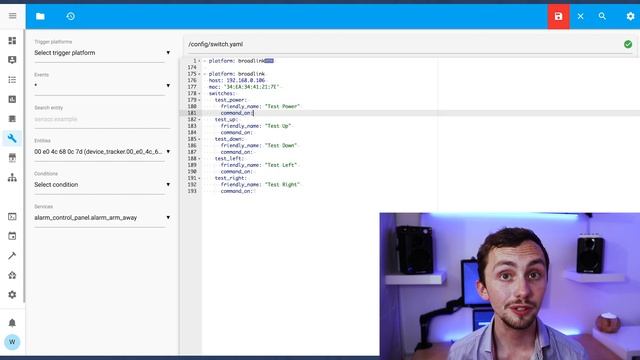Open the Configuration gear in sidebar
Image resolution: width=640 pixels, height=360 pixels.
click(12, 294)
